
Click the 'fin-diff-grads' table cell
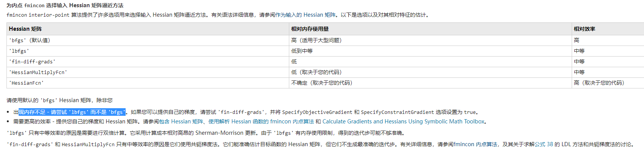click(x=32, y=62)
